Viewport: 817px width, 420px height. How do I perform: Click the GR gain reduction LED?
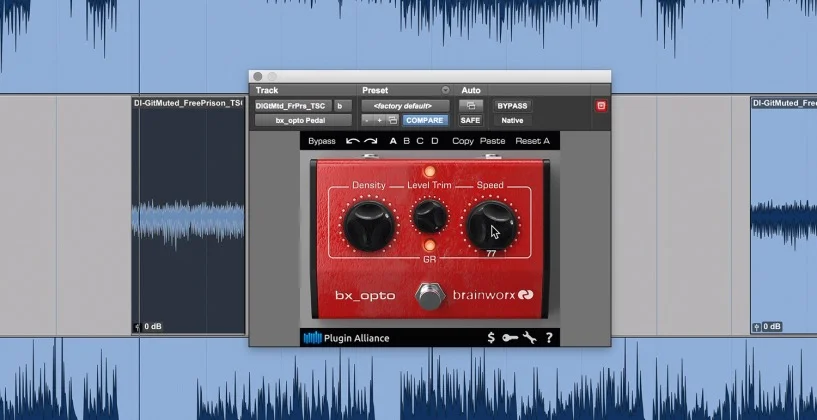[429, 245]
